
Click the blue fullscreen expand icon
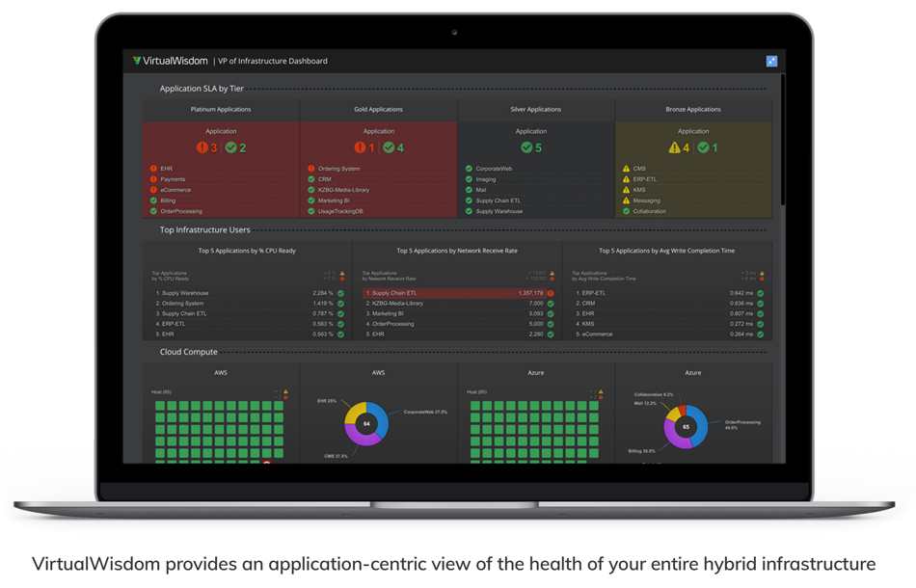[x=771, y=62]
